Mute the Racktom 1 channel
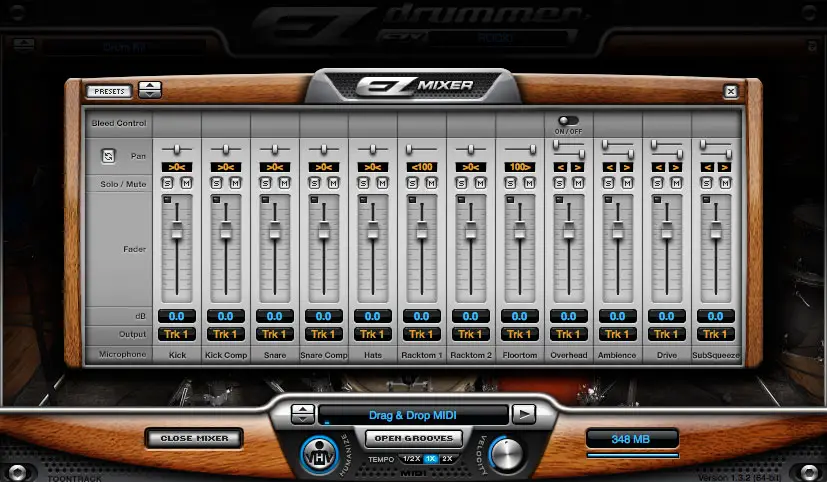Viewport: 827px width, 482px height. click(x=431, y=183)
